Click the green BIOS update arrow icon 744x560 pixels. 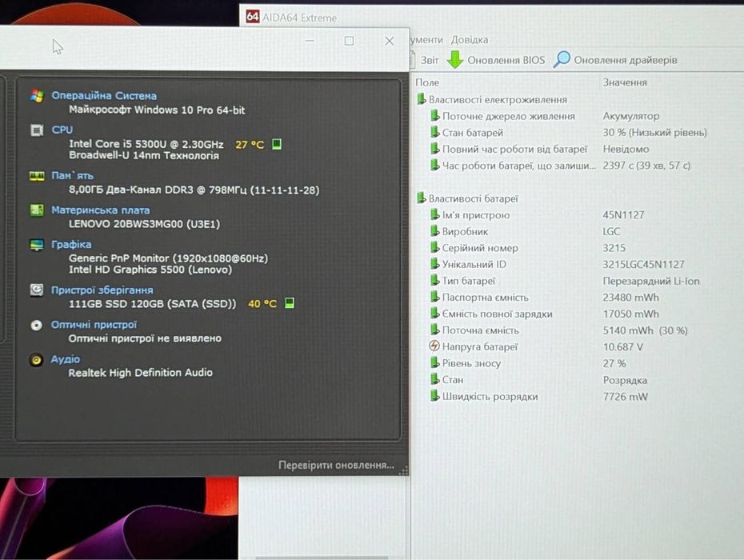[x=455, y=60]
